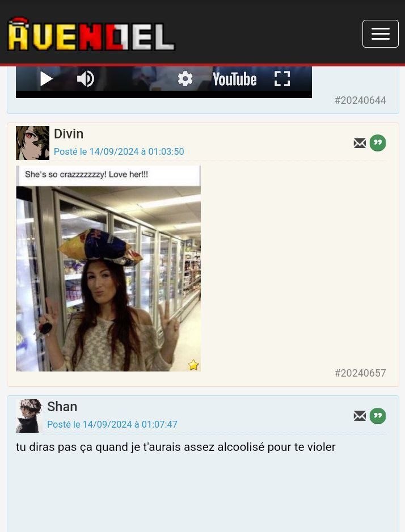
Task: Open Divin's avatar profile picture
Action: [32, 143]
